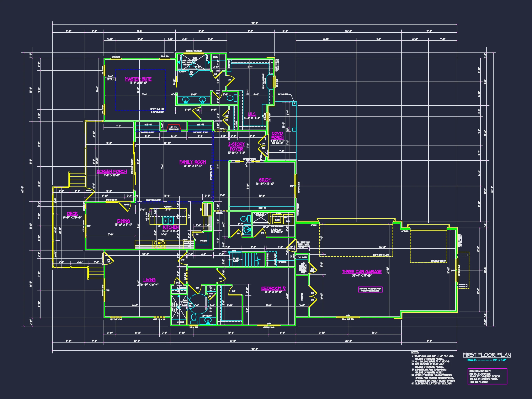
Task: Select the LIVING room label
Action: [x=149, y=280]
